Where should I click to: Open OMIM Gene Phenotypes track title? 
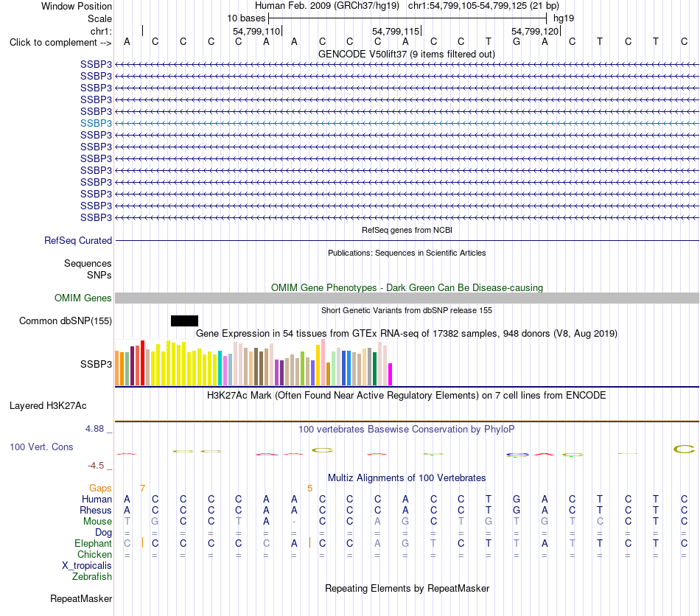click(407, 287)
